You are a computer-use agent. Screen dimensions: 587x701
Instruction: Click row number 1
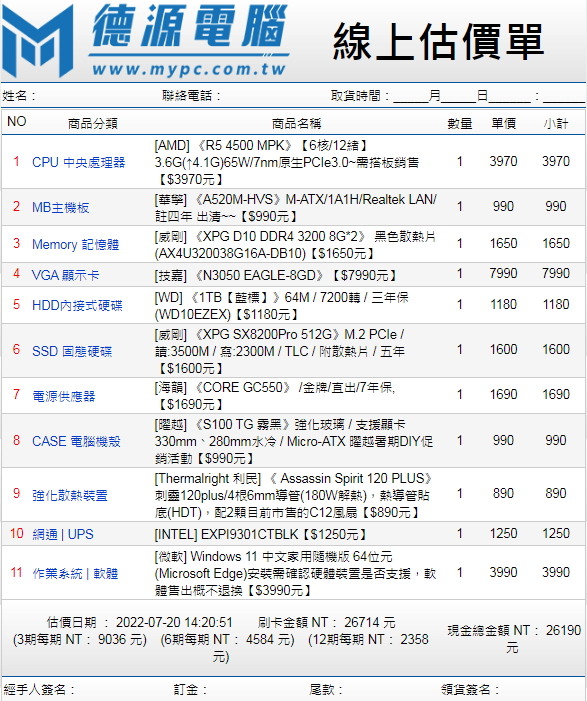click(17, 161)
